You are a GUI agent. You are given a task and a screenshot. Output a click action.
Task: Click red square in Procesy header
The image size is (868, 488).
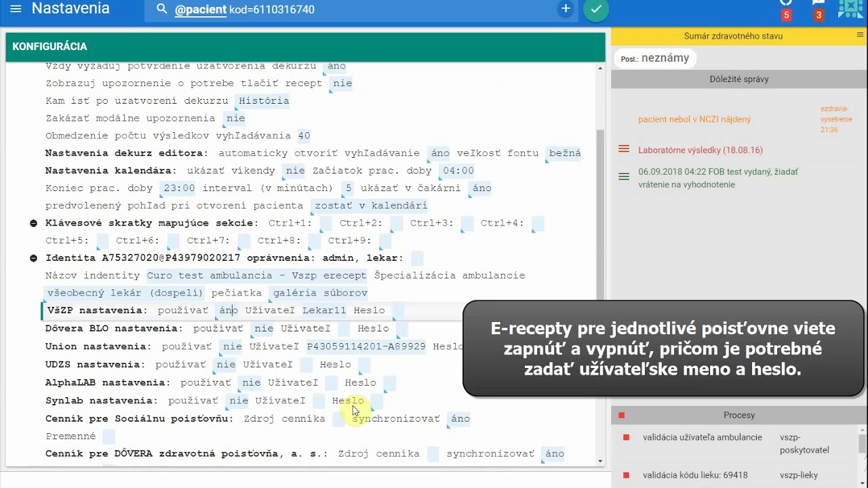pyautogui.click(x=621, y=415)
